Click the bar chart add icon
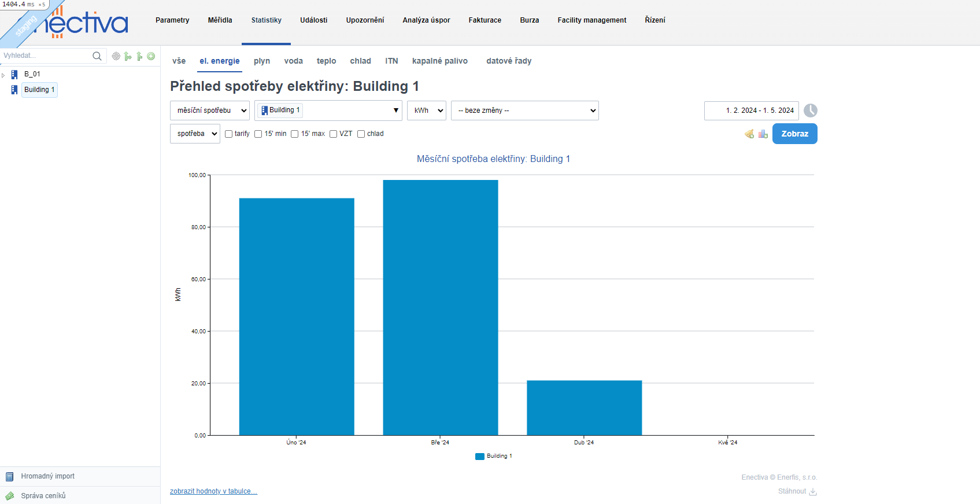The width and height of the screenshot is (980, 504). (763, 134)
